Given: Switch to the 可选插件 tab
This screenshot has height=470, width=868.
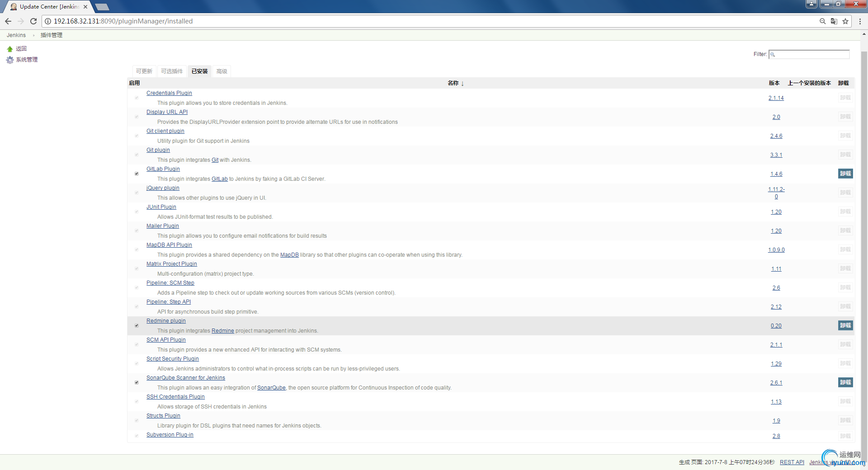Looking at the screenshot, I should pos(172,71).
